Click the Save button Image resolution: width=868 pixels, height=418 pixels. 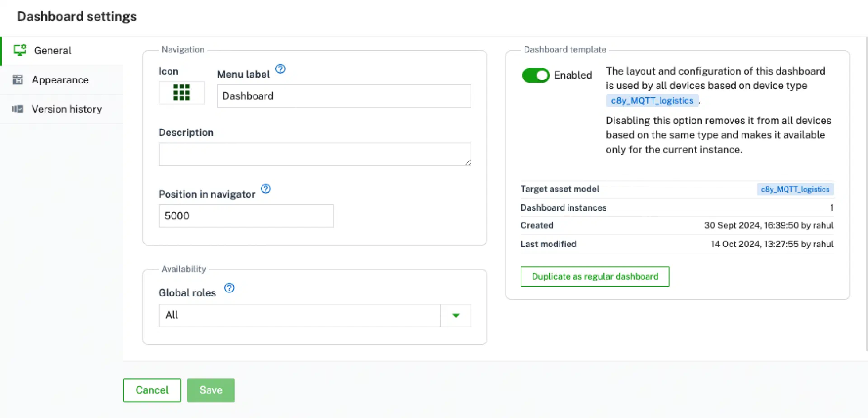pos(211,390)
